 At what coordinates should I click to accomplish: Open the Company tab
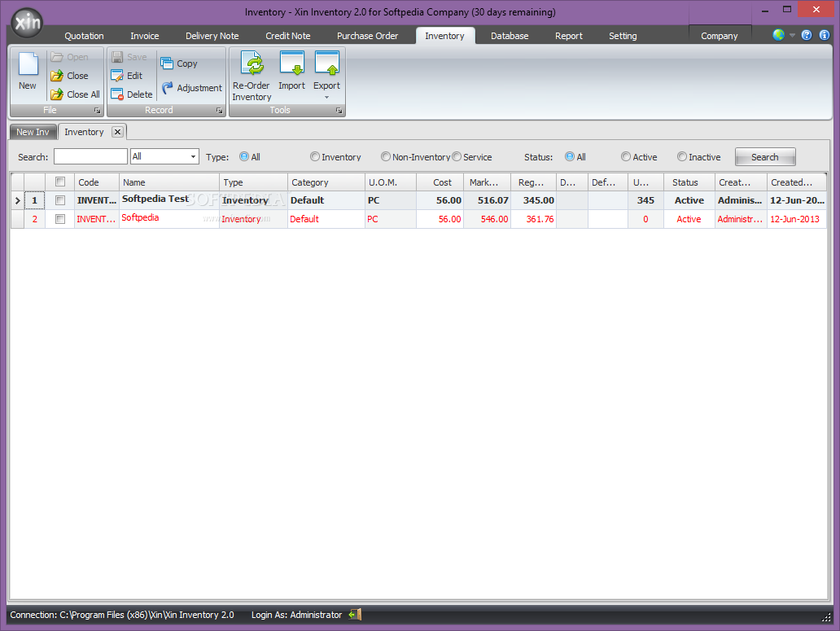click(720, 36)
